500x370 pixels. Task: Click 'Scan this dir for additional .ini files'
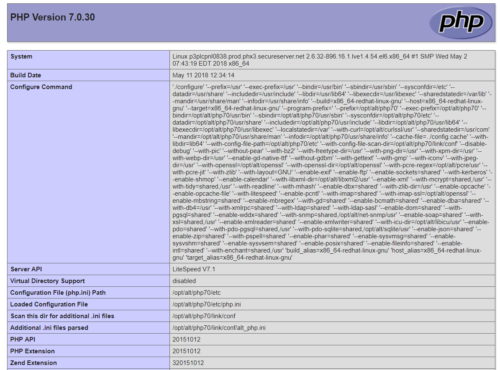(62, 316)
